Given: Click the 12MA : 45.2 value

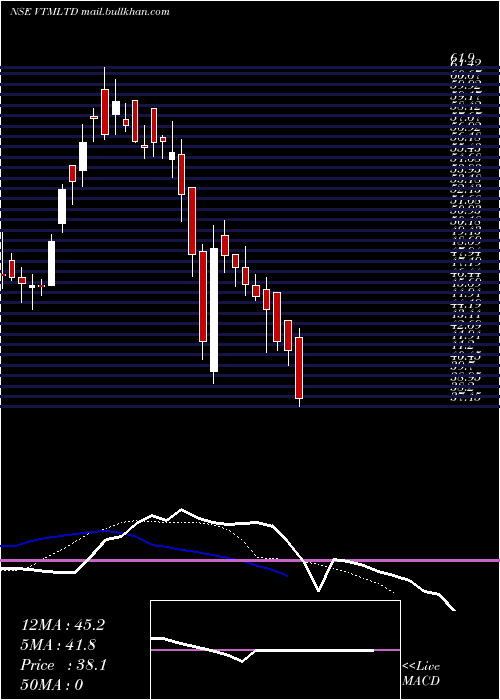Looking at the screenshot, I should coord(63,625).
